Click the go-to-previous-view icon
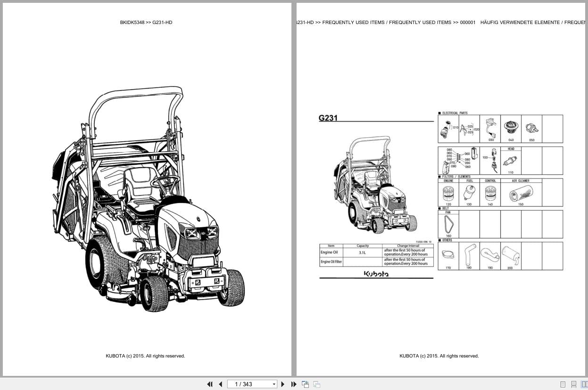This screenshot has height=390, width=588. tap(305, 384)
